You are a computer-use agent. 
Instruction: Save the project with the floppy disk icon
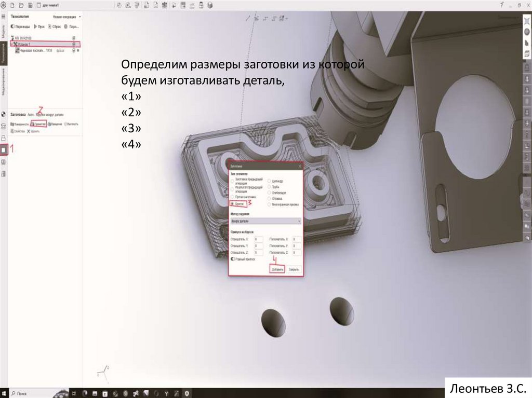click(x=30, y=5)
